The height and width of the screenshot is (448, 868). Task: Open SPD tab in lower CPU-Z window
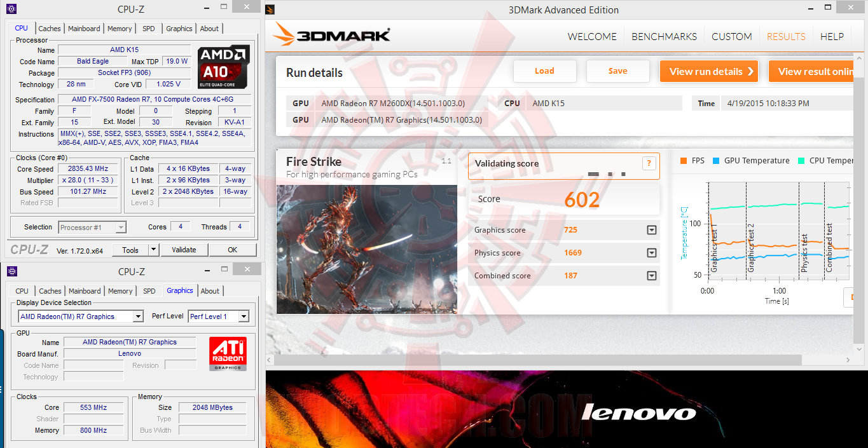coord(149,291)
